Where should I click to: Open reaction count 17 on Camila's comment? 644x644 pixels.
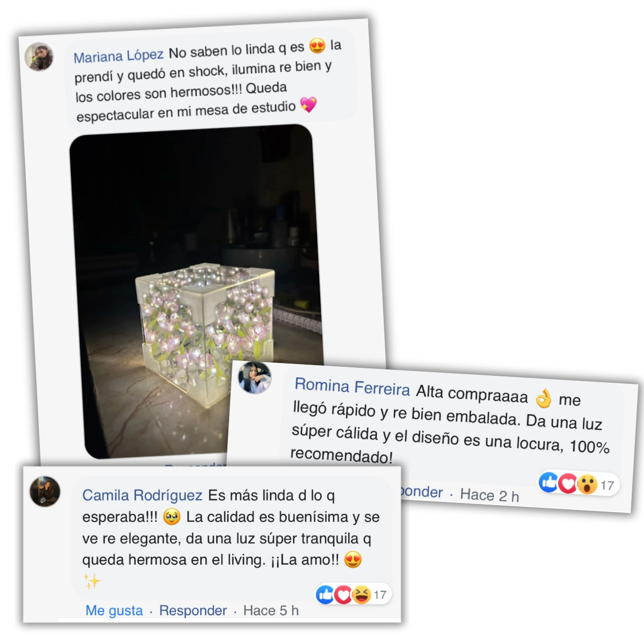(x=380, y=595)
